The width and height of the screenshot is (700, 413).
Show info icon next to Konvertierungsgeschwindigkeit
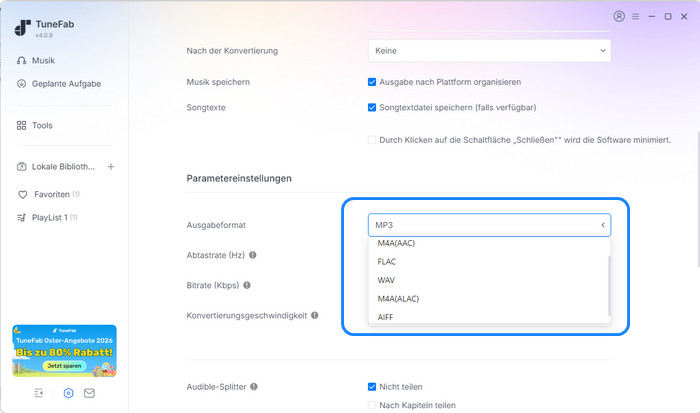pos(315,315)
